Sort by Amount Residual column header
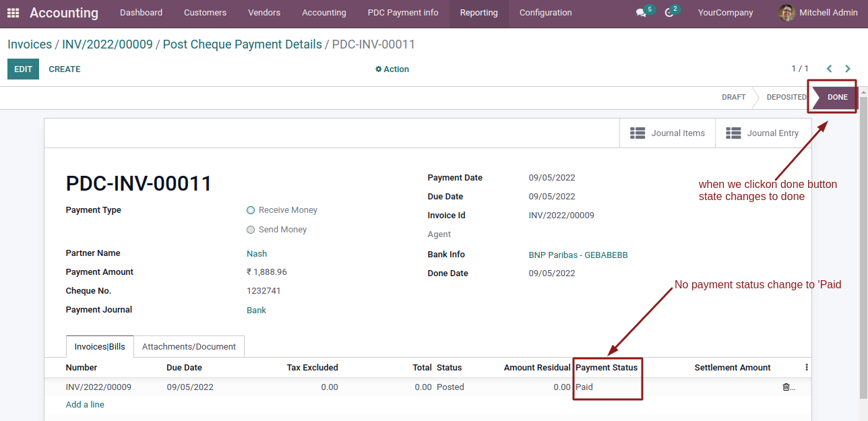 tap(537, 368)
